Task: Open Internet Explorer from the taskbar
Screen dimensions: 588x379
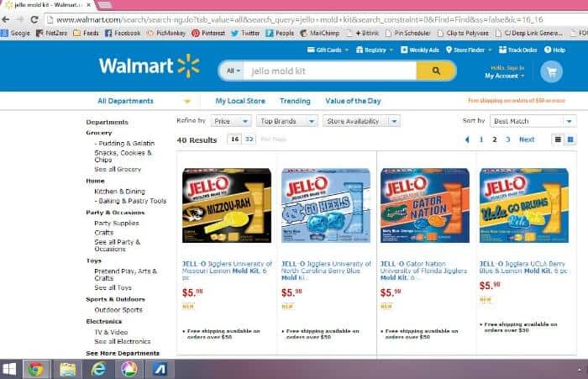Action: coord(98,369)
